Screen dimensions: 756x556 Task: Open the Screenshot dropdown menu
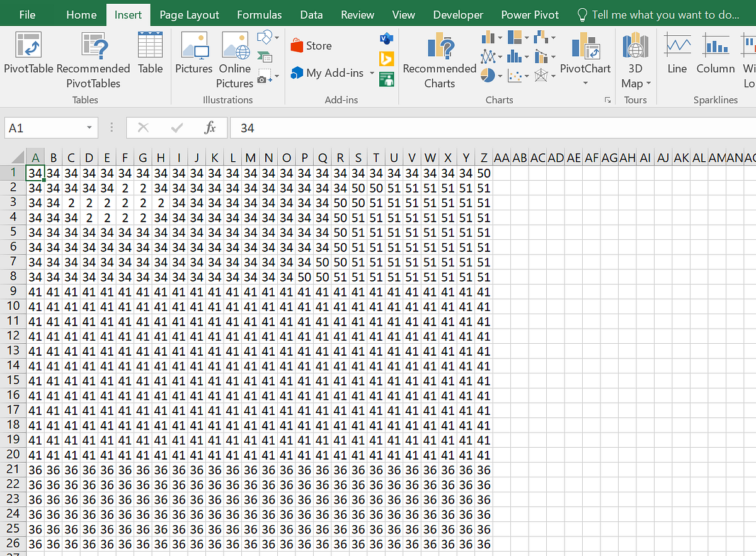(276, 76)
